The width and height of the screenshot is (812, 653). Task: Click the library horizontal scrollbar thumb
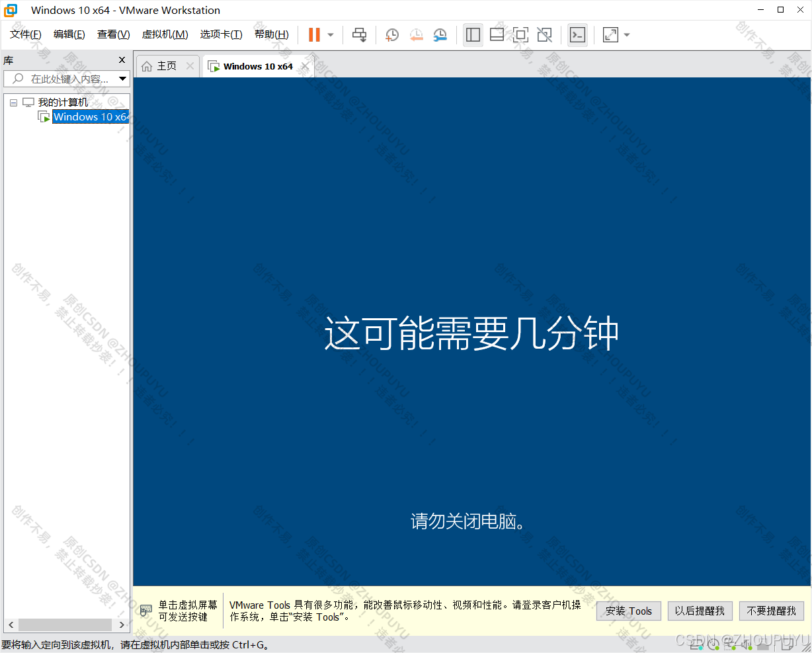[65, 625]
